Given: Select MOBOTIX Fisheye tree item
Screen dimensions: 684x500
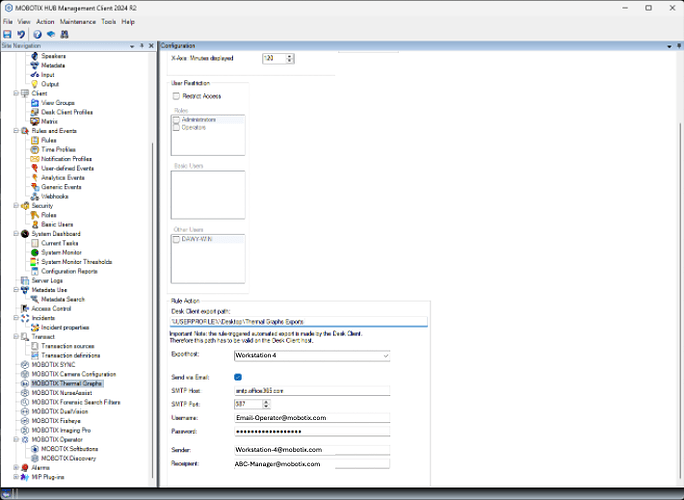Looking at the screenshot, I should coord(56,421).
